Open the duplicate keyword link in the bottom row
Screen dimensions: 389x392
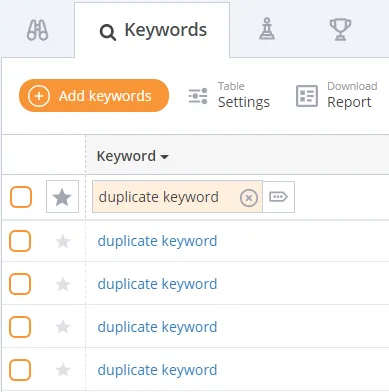[157, 370]
